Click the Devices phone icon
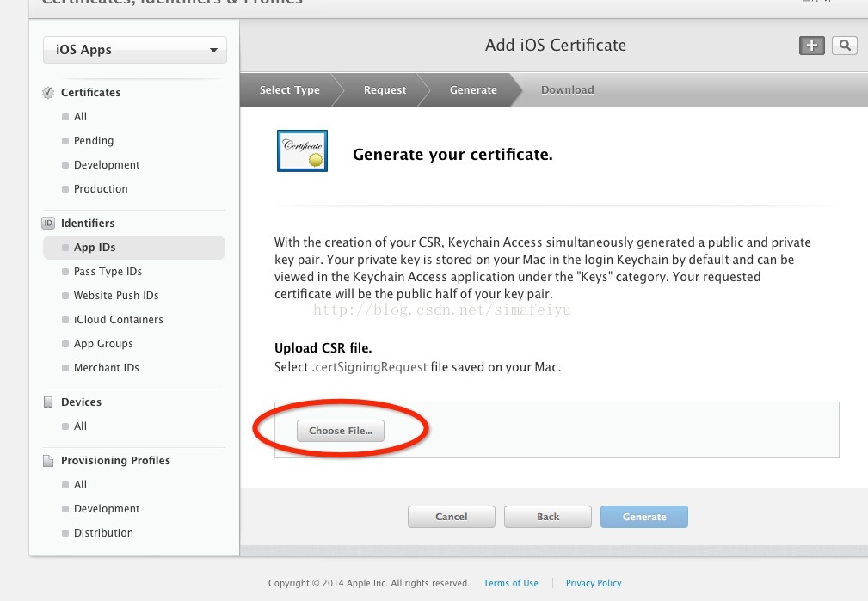This screenshot has height=601, width=868. pyautogui.click(x=48, y=402)
